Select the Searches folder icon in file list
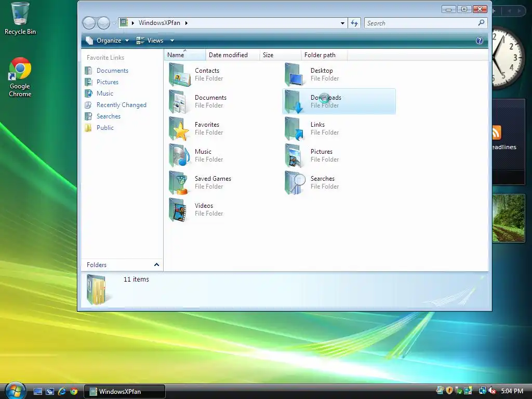Screen dimensions: 532x399 [295, 182]
